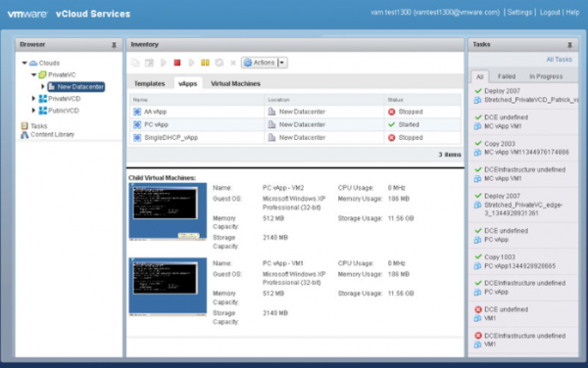Sort by the Name column header
Screen dimensions: 588x368
[197, 100]
